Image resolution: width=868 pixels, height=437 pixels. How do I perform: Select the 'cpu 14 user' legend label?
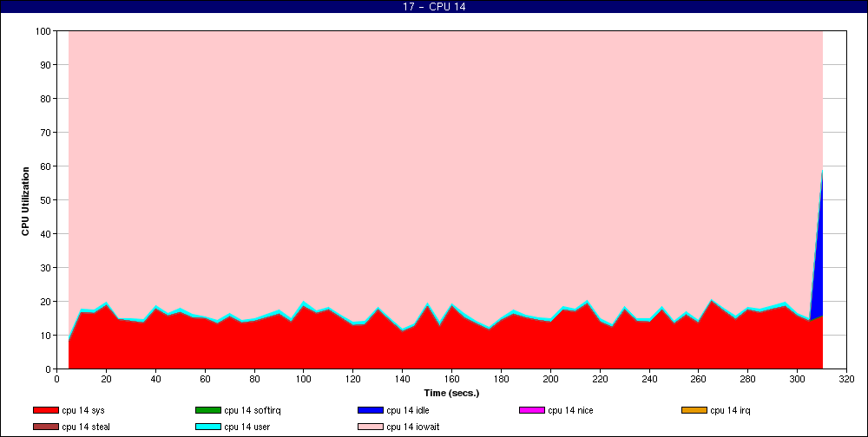(247, 427)
